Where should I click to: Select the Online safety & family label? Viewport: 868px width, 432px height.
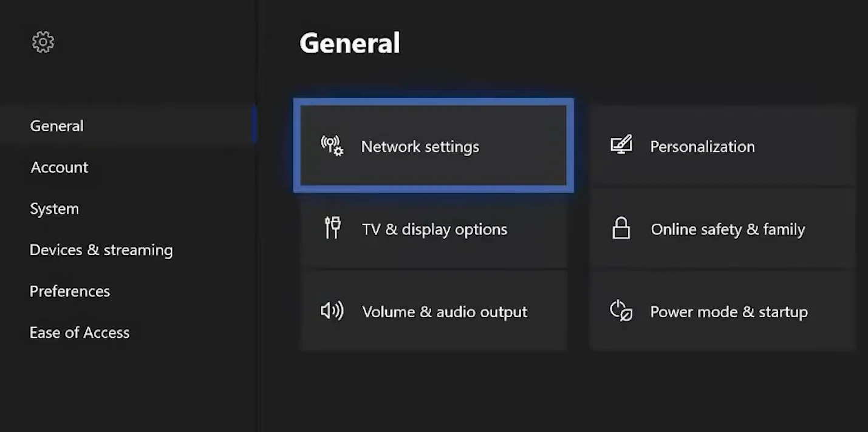[728, 229]
